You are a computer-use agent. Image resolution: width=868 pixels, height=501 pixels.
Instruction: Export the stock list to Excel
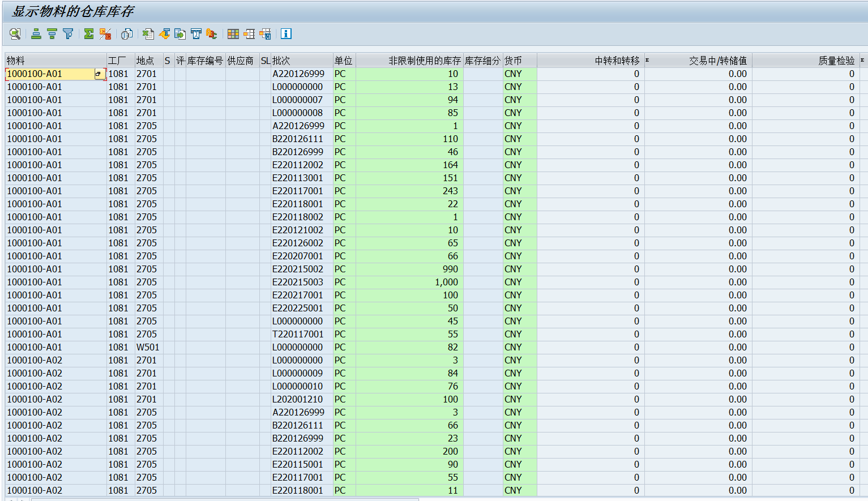[148, 33]
